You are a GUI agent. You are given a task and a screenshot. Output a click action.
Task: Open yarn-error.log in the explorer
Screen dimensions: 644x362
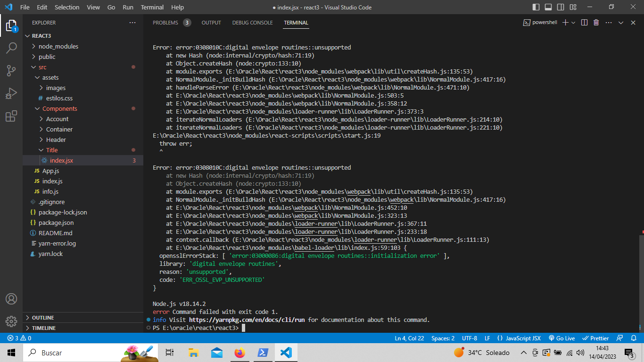tap(57, 243)
